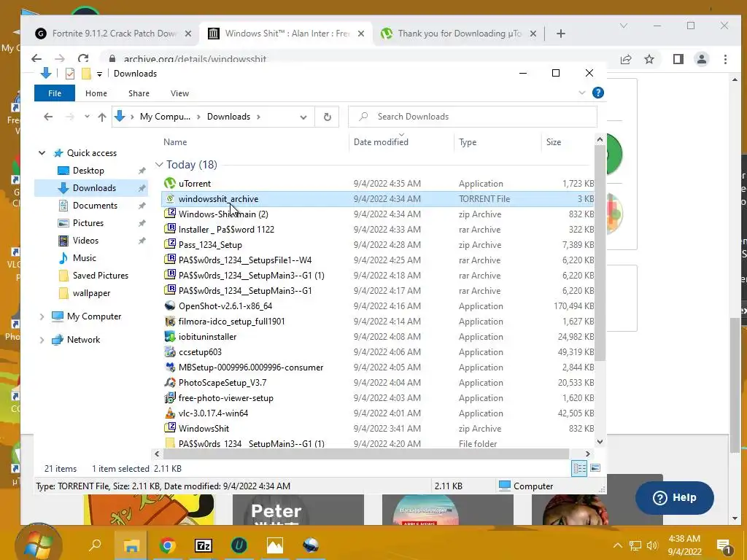Click the Chrome page vertical scrollbar thumb
The image size is (747, 560).
pyautogui.click(x=735, y=384)
